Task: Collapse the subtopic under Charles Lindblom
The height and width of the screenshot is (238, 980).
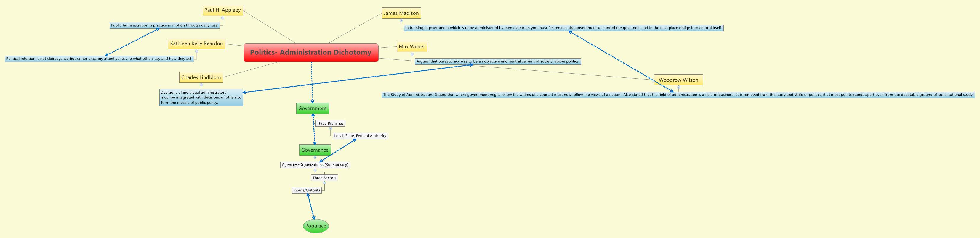Action: point(201,85)
